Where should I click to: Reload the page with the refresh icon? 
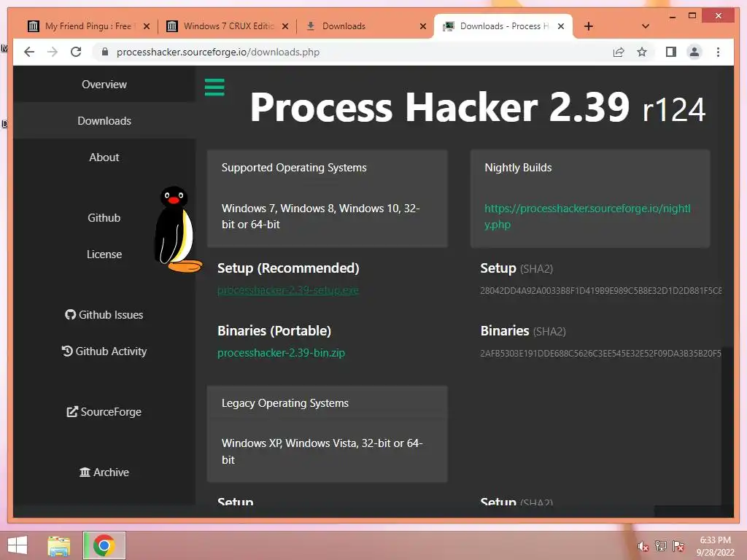[76, 52]
